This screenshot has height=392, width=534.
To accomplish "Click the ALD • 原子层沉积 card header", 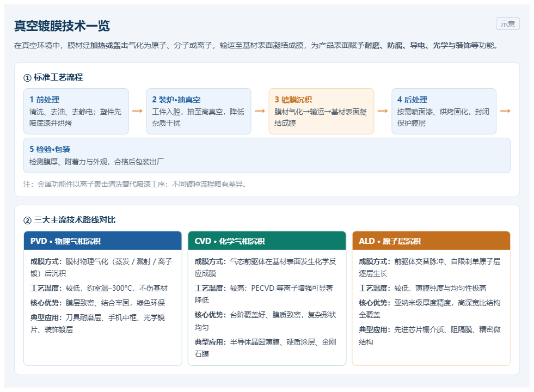I will [431, 241].
